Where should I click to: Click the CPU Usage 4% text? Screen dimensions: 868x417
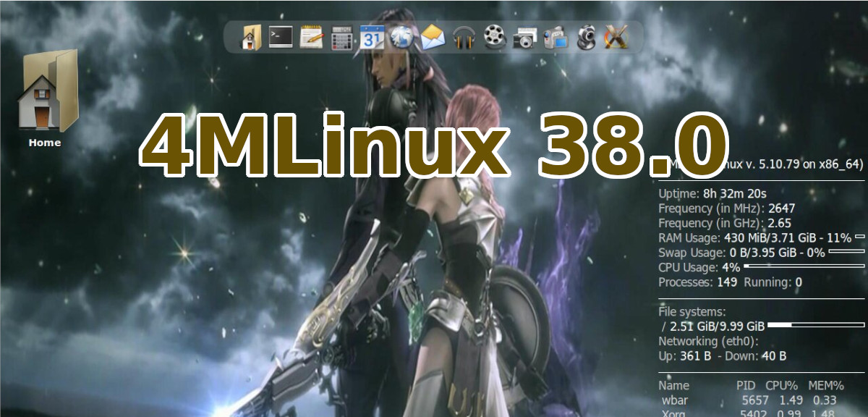coord(699,267)
